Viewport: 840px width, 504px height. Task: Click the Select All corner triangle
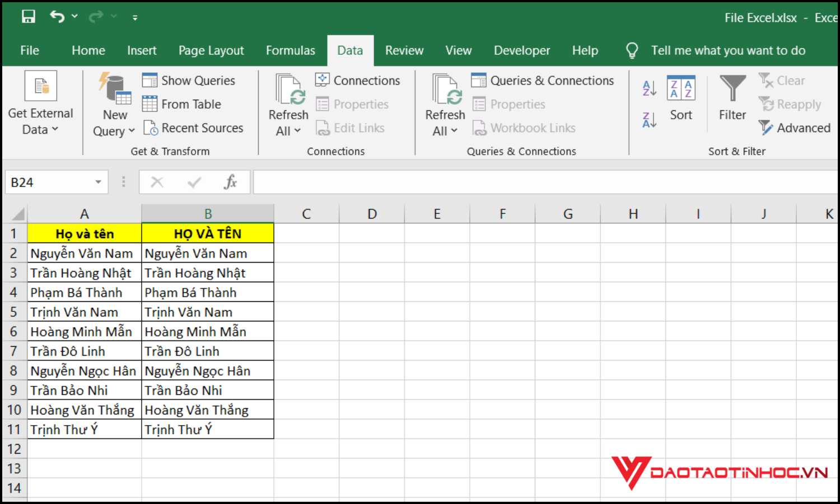pos(18,214)
